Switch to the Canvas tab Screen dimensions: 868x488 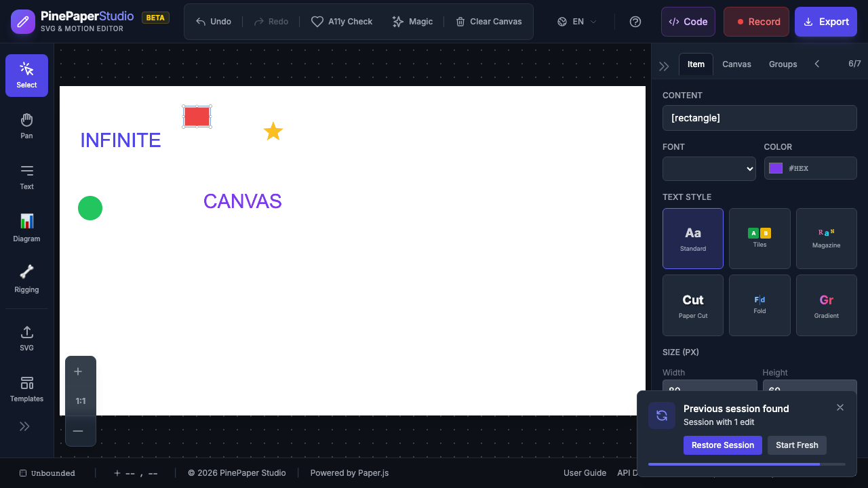coord(736,64)
